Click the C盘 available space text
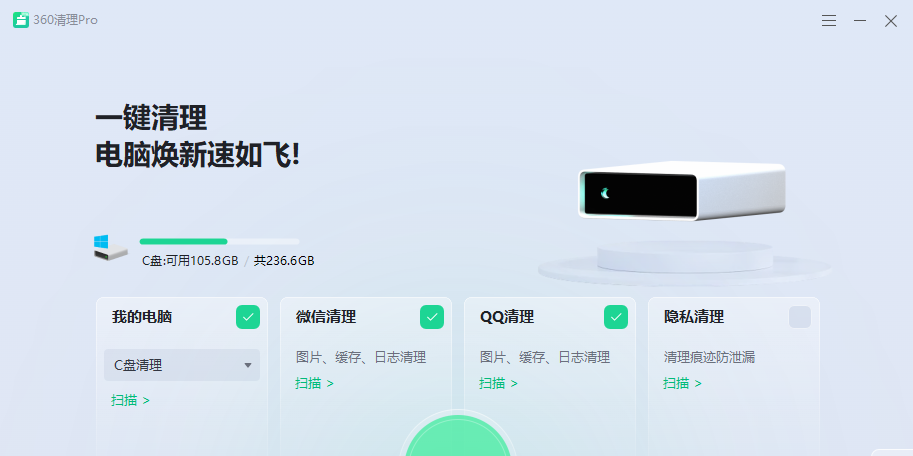Image resolution: width=913 pixels, height=456 pixels. pos(190,261)
